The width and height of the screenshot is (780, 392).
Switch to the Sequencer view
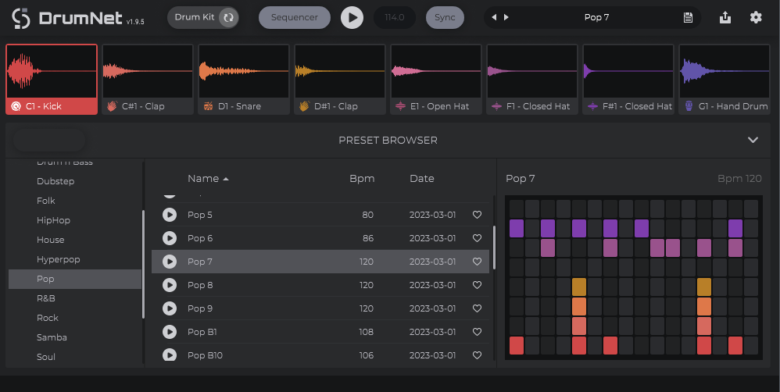(x=294, y=17)
